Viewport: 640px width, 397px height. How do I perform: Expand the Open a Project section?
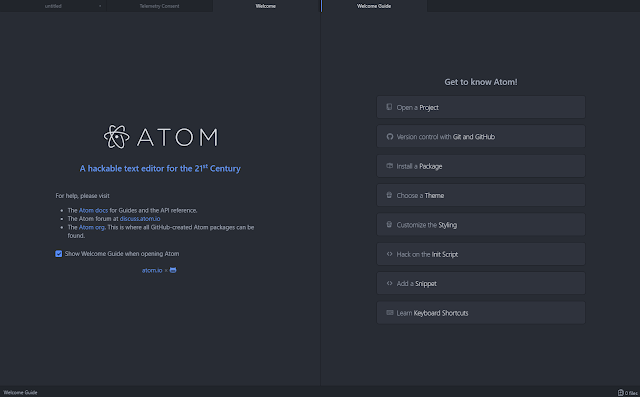pos(481,107)
